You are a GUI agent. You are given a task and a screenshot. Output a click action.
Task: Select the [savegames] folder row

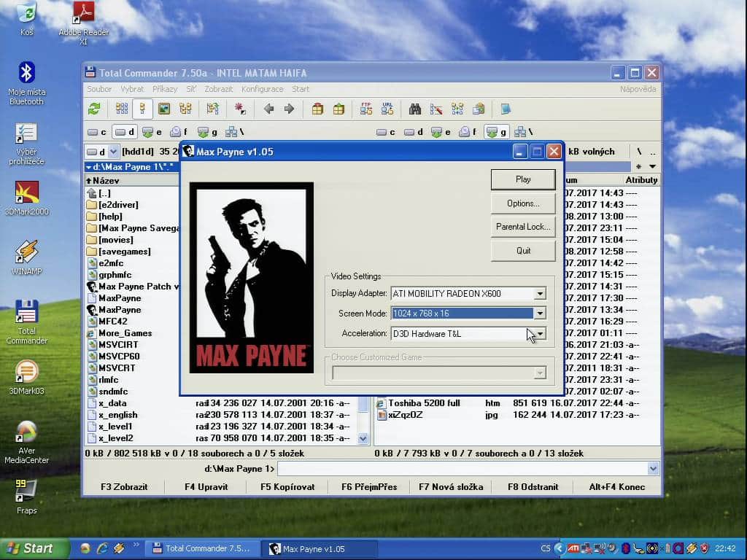(x=133, y=252)
